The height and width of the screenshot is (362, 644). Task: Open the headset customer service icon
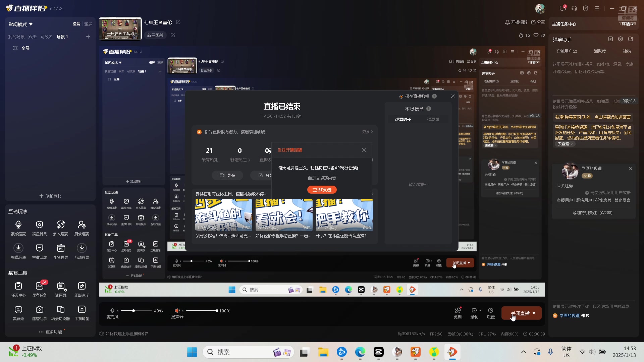(x=574, y=8)
